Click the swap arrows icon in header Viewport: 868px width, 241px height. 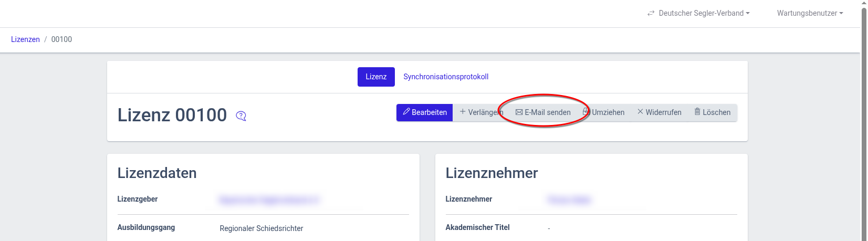point(651,13)
